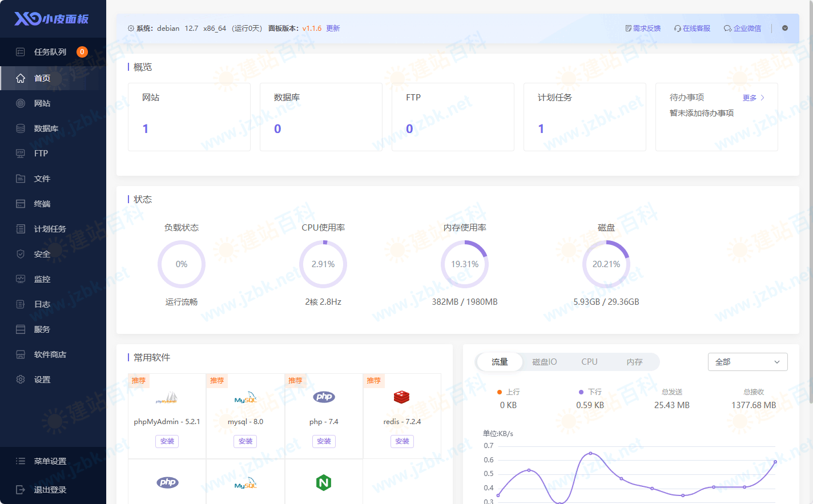Open the terminal from sidebar icon
This screenshot has width=813, height=504.
pyautogui.click(x=21, y=204)
